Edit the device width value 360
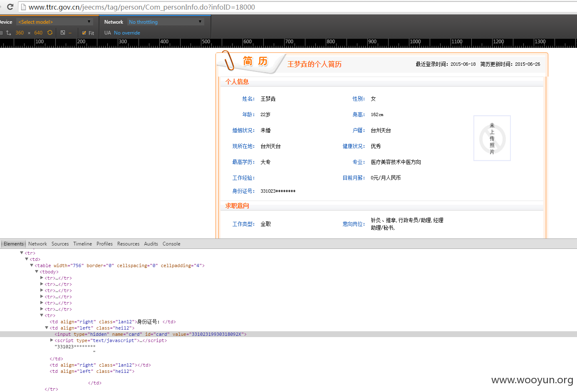The height and width of the screenshot is (392, 577). coord(20,33)
